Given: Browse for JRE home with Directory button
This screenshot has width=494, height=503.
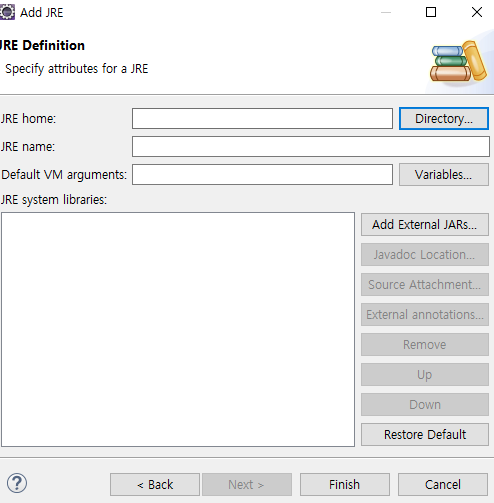Looking at the screenshot, I should point(444,118).
